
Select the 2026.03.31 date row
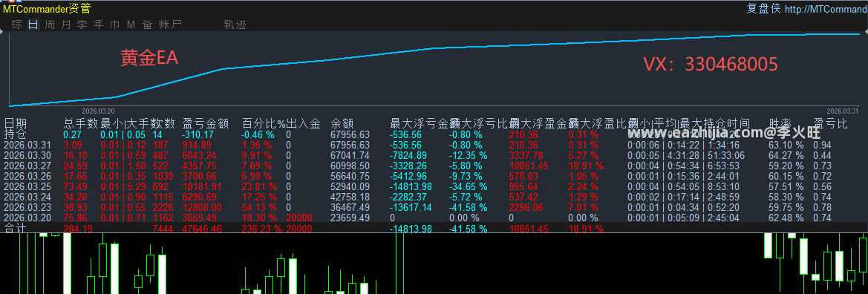pos(27,145)
